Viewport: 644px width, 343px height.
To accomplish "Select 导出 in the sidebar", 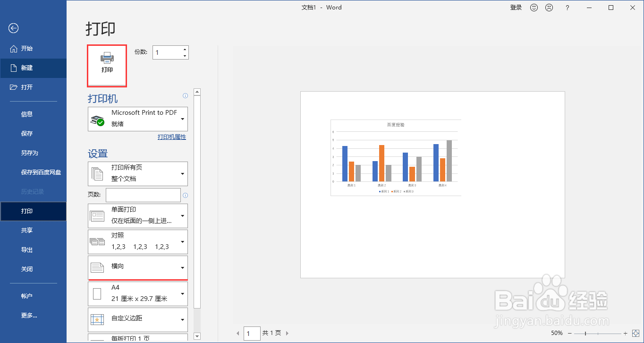I will pos(33,250).
